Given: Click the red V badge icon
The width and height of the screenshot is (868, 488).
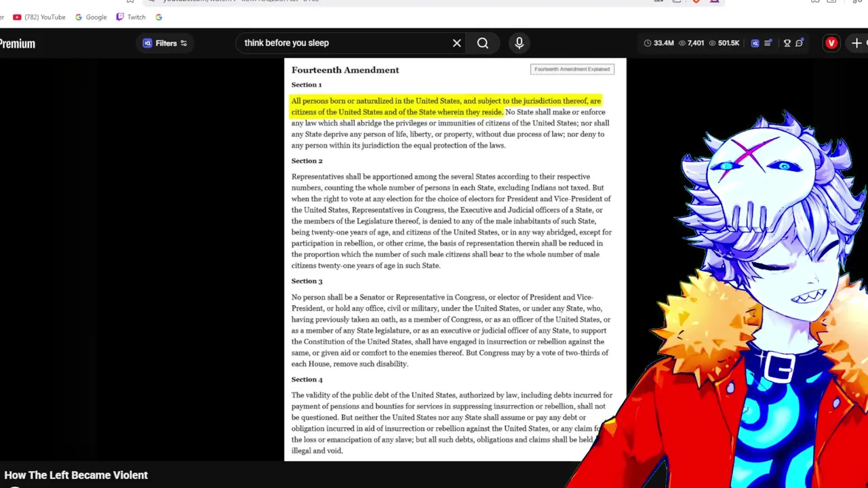Looking at the screenshot, I should [x=831, y=43].
